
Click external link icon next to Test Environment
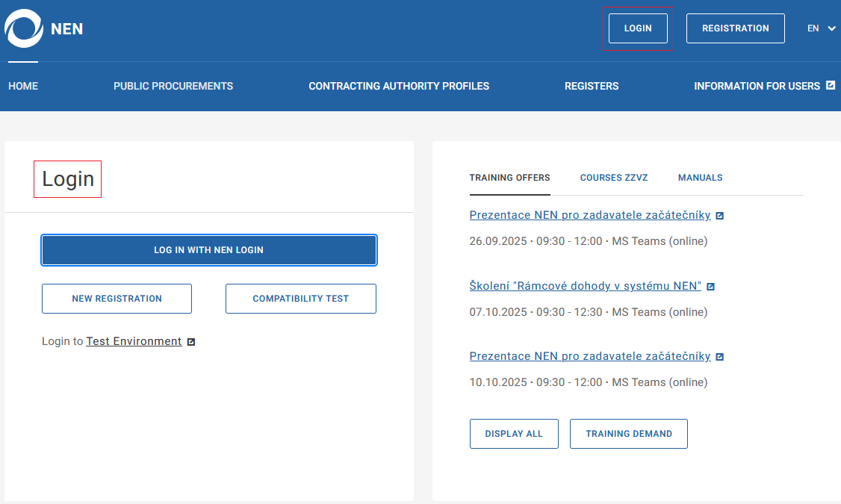[191, 342]
